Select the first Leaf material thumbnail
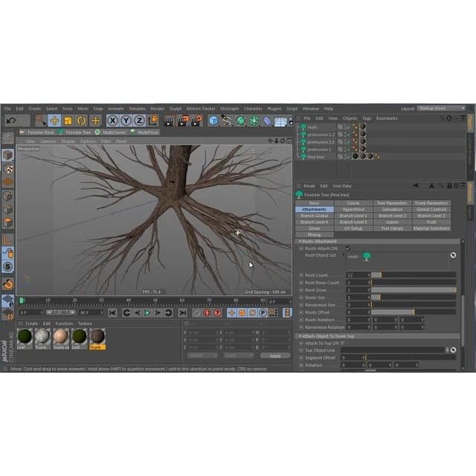 [x=25, y=339]
